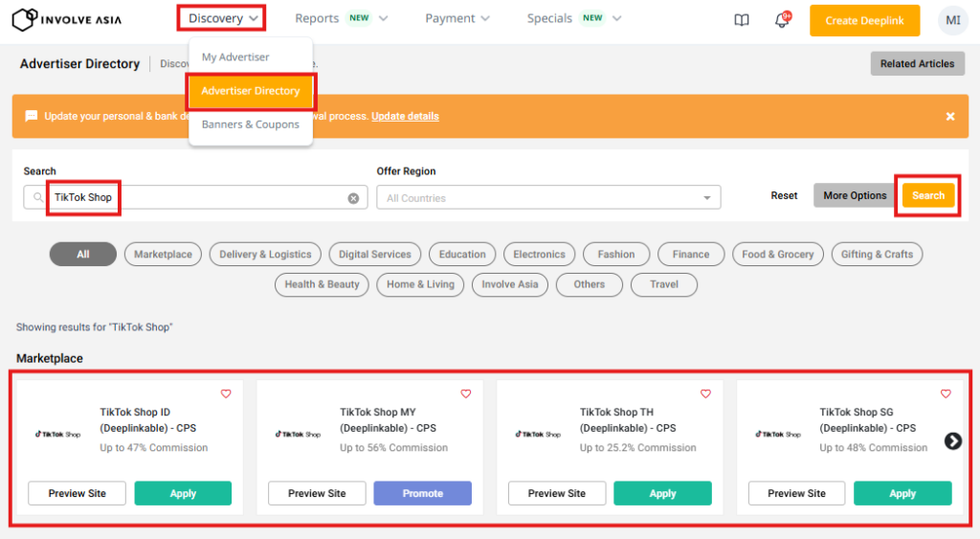Open the notifications bell
This screenshot has width=980, height=539.
[781, 20]
